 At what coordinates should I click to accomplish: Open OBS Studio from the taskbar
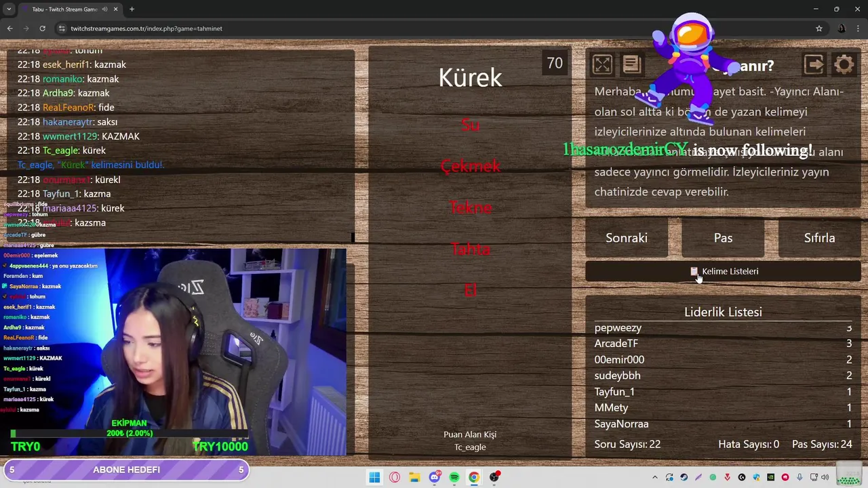(494, 477)
